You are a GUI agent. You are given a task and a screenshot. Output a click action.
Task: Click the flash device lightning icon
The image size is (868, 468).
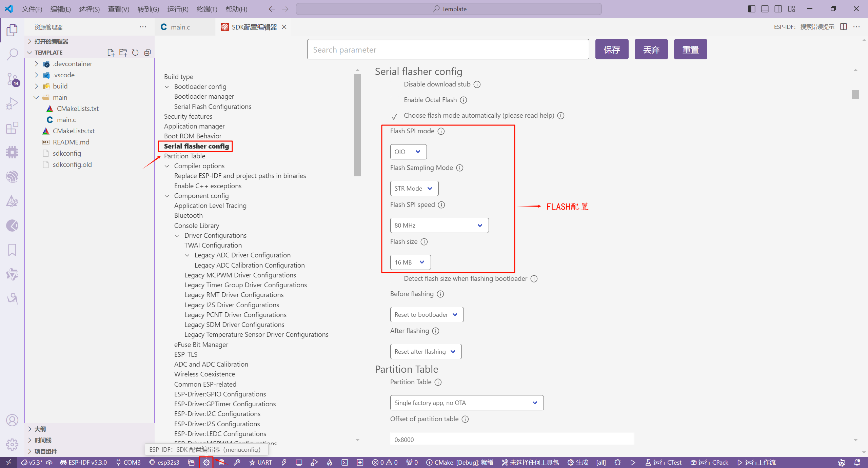pos(284,462)
